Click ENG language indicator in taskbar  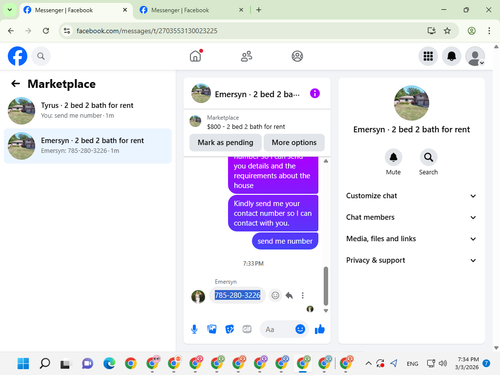pos(412,364)
